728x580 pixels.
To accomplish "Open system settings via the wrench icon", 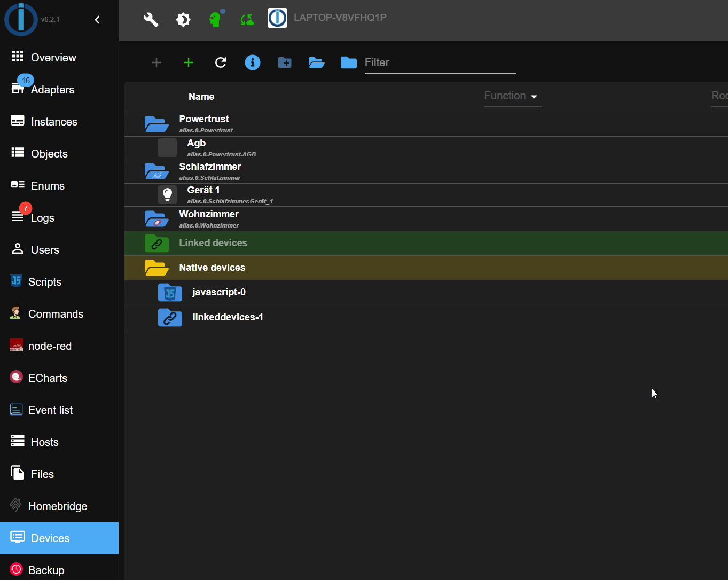I will (x=151, y=19).
